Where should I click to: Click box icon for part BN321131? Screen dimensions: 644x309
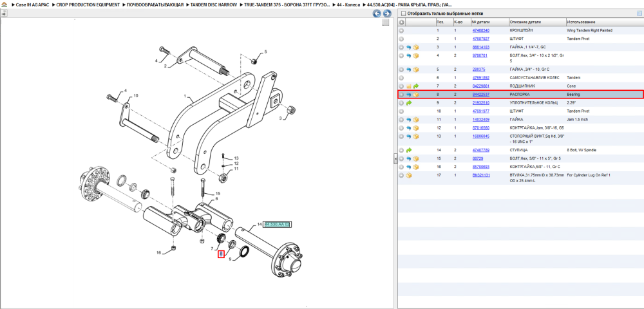409,175
